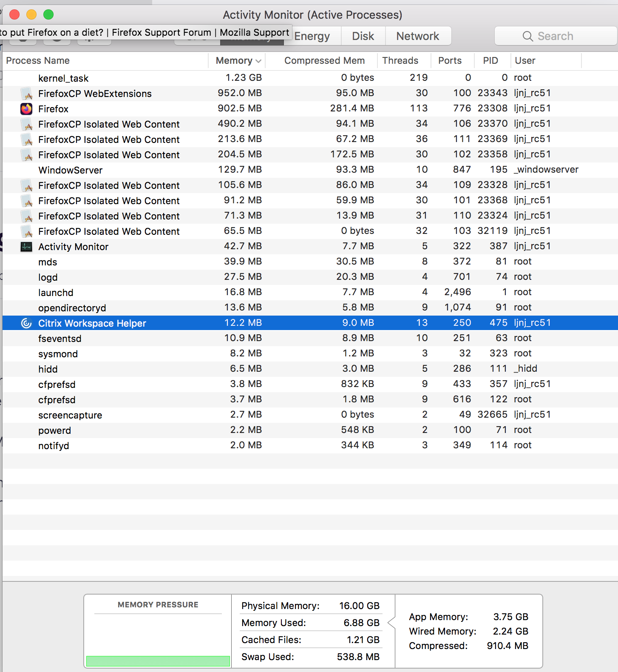Click the magnifying glass icon in Search

(527, 36)
